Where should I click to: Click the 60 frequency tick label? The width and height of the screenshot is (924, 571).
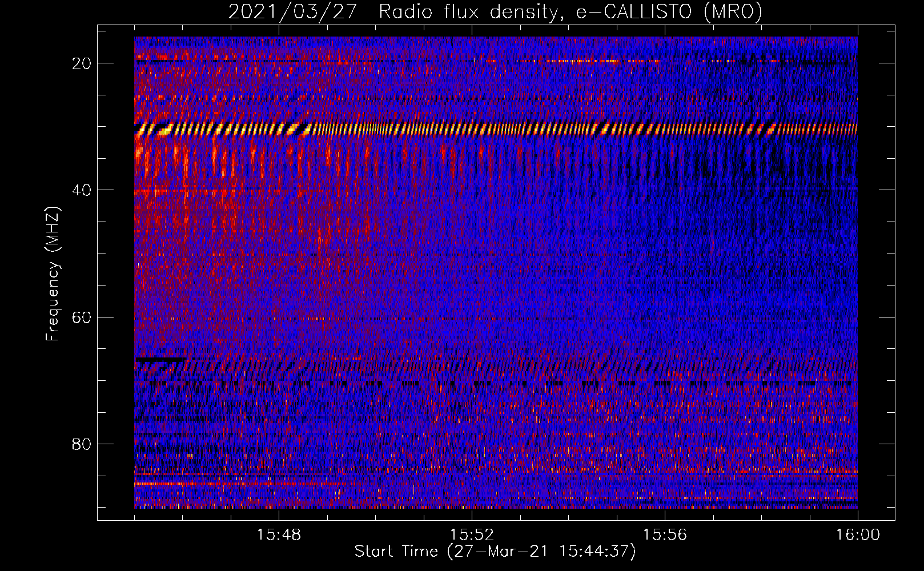click(x=82, y=317)
